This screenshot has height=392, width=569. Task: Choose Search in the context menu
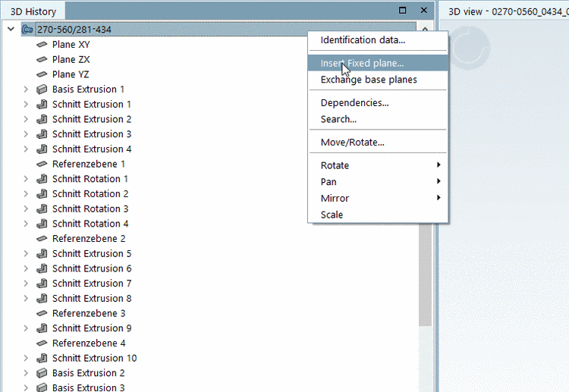(x=378, y=119)
